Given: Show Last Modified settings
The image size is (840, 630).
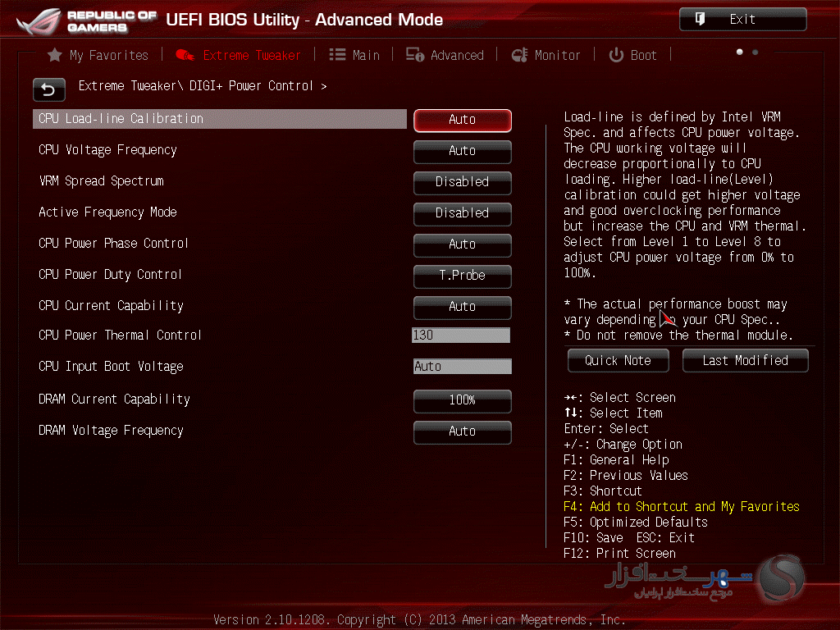Looking at the screenshot, I should click(x=745, y=361).
